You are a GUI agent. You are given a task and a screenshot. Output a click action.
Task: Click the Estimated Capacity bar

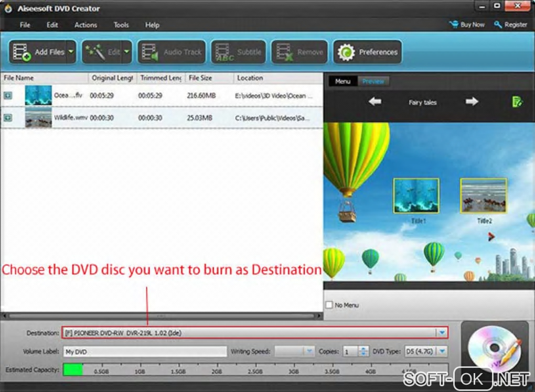[x=255, y=369]
